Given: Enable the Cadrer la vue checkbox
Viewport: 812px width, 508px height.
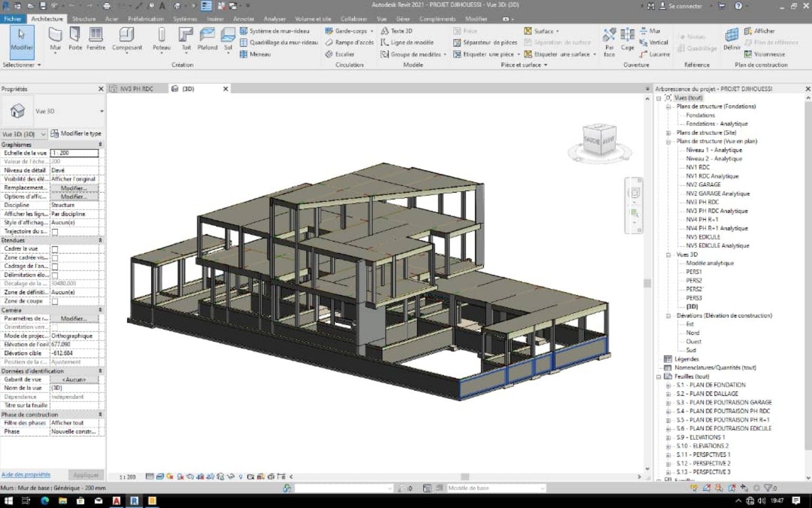Looking at the screenshot, I should tap(54, 249).
